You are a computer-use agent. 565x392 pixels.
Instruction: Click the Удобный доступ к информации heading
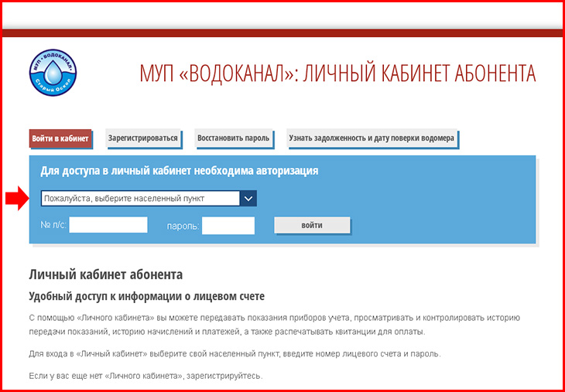point(146,297)
